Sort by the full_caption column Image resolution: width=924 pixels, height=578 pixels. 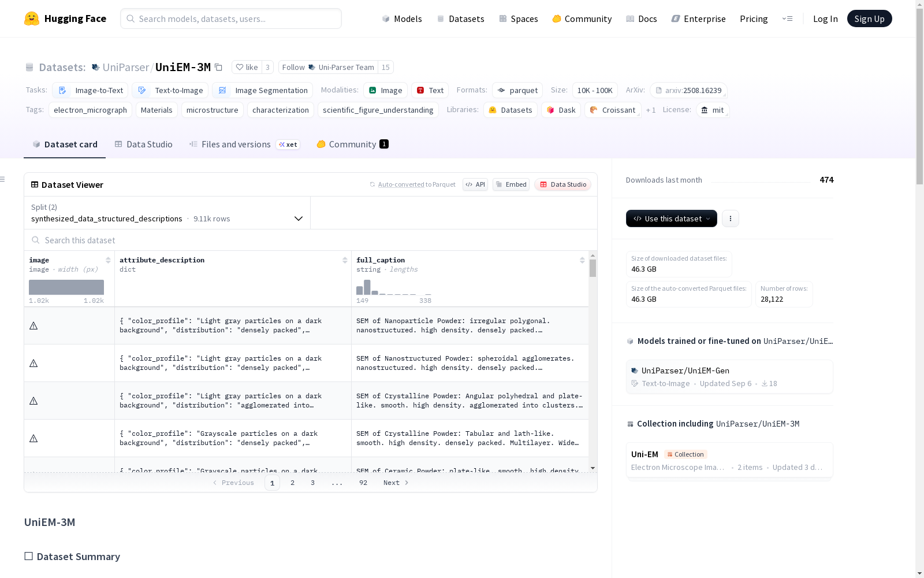tap(582, 260)
